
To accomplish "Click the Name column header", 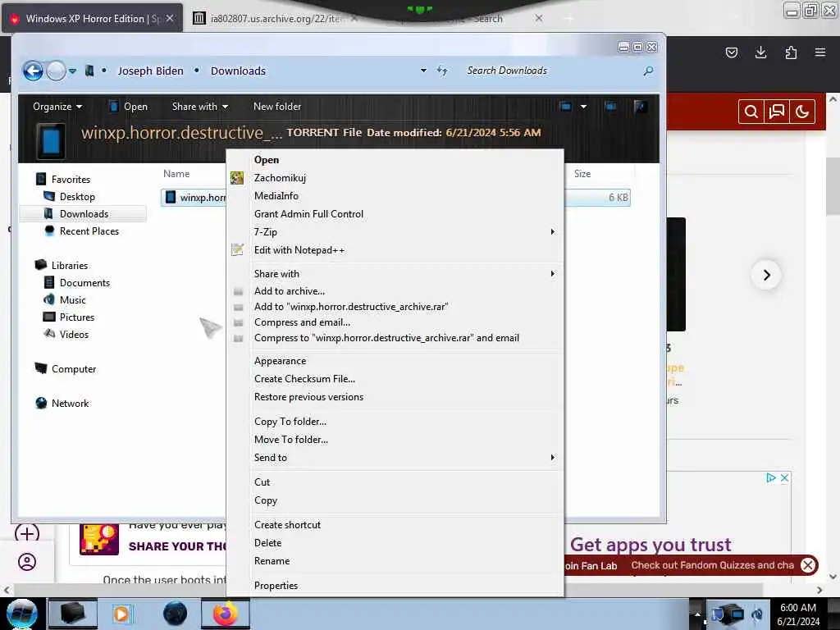I will coord(176,174).
